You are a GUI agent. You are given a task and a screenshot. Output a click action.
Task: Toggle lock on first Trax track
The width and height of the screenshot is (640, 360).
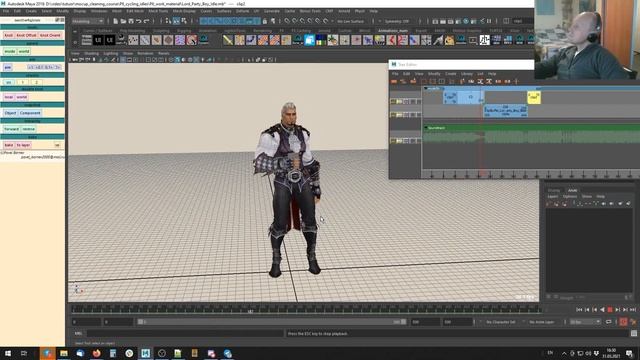pos(393,101)
